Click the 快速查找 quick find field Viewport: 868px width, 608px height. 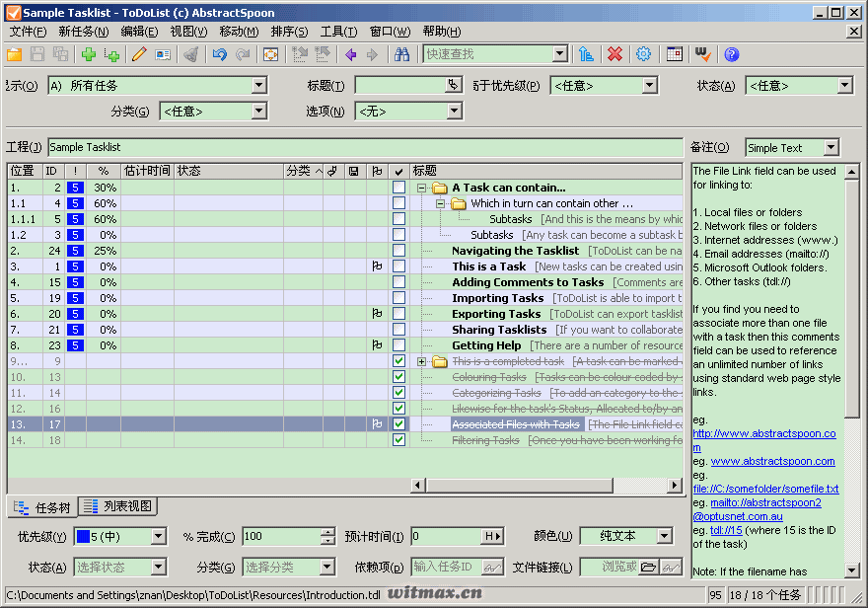tap(488, 54)
